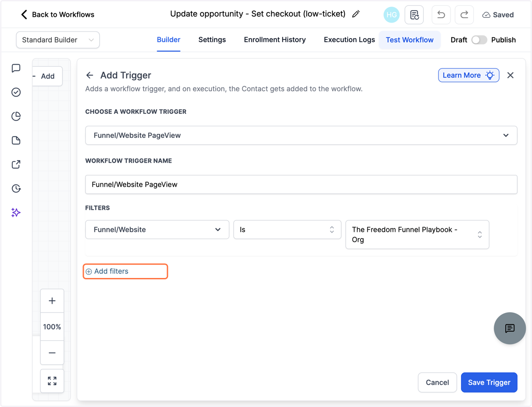Click the Save Trigger button
Image resolution: width=532 pixels, height=407 pixels.
pyautogui.click(x=489, y=382)
